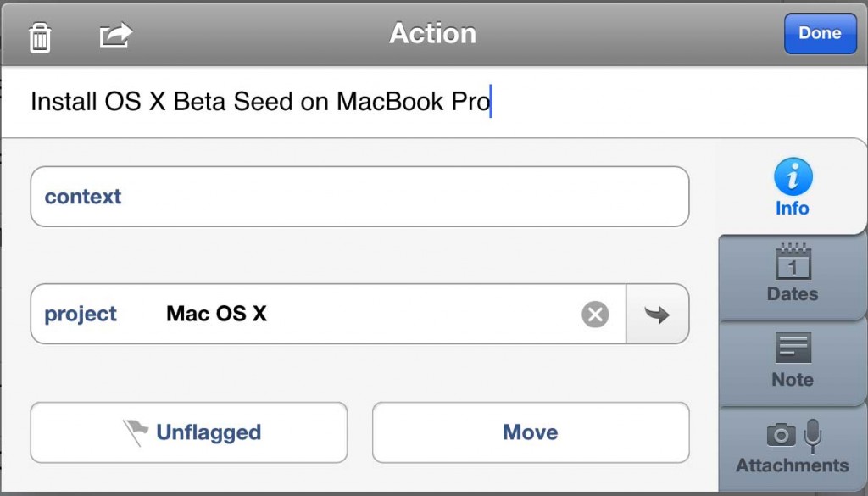Viewport: 868px width, 496px height.
Task: Open the Move button
Action: tap(531, 432)
